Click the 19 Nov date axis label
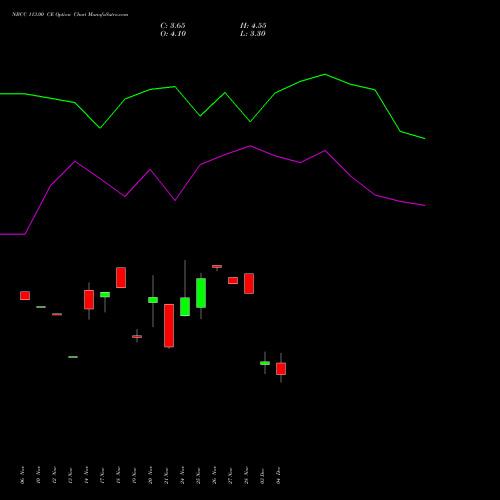500x500 pixels. coord(134,475)
